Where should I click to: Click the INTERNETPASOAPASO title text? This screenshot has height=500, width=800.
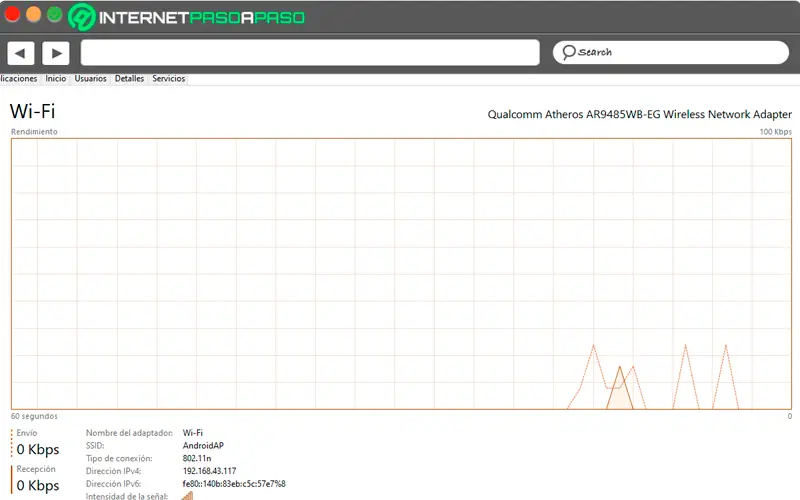[x=202, y=17]
